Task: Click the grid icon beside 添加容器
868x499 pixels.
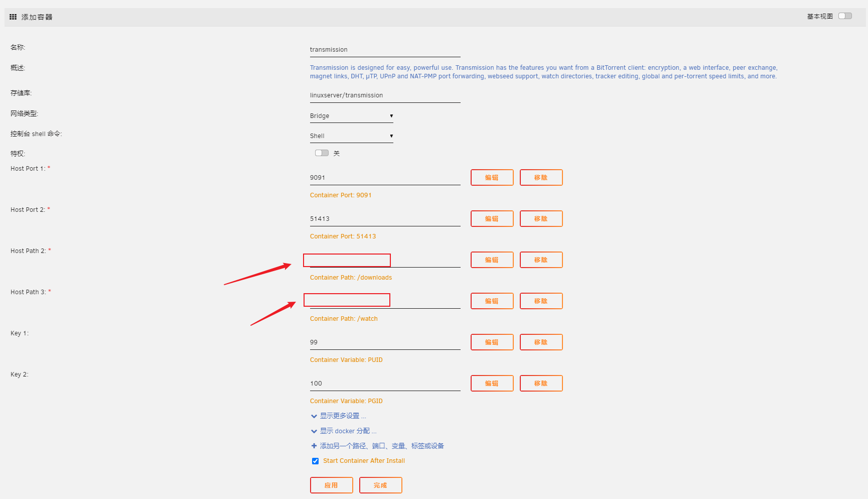Action: [x=13, y=17]
